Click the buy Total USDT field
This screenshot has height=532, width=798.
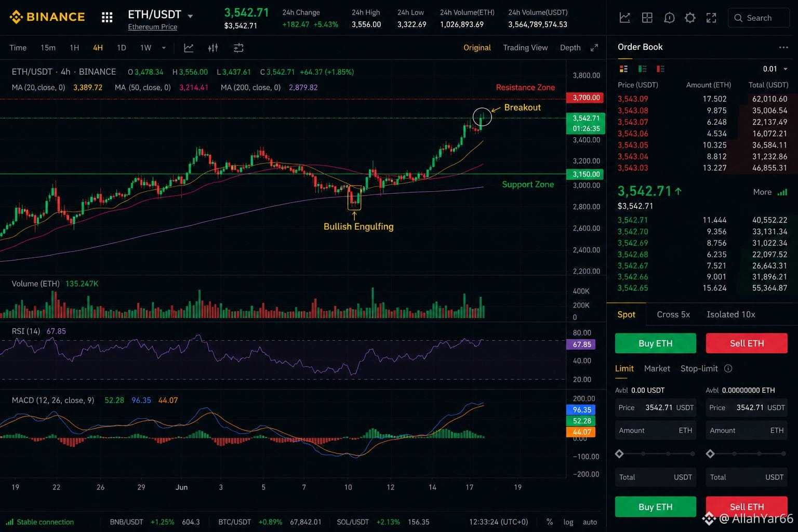(x=656, y=477)
